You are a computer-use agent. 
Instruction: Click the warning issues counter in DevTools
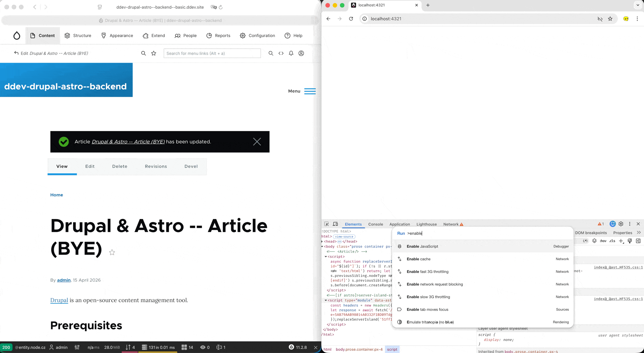601,224
